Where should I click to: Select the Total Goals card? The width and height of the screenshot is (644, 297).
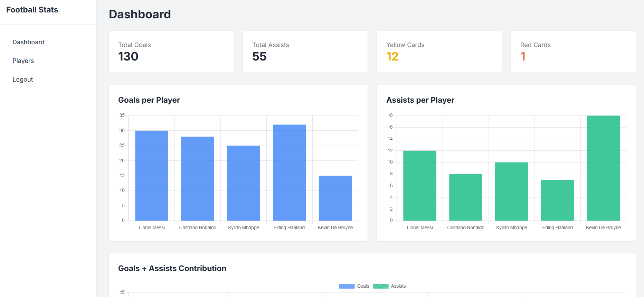(171, 52)
